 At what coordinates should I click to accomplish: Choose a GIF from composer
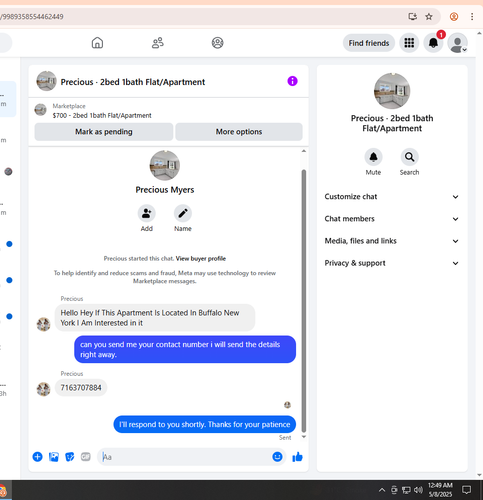click(x=86, y=457)
